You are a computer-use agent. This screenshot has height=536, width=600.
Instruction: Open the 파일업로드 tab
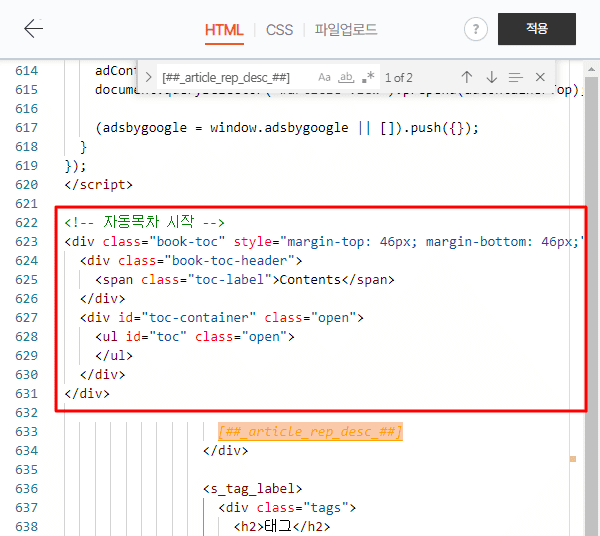click(346, 30)
